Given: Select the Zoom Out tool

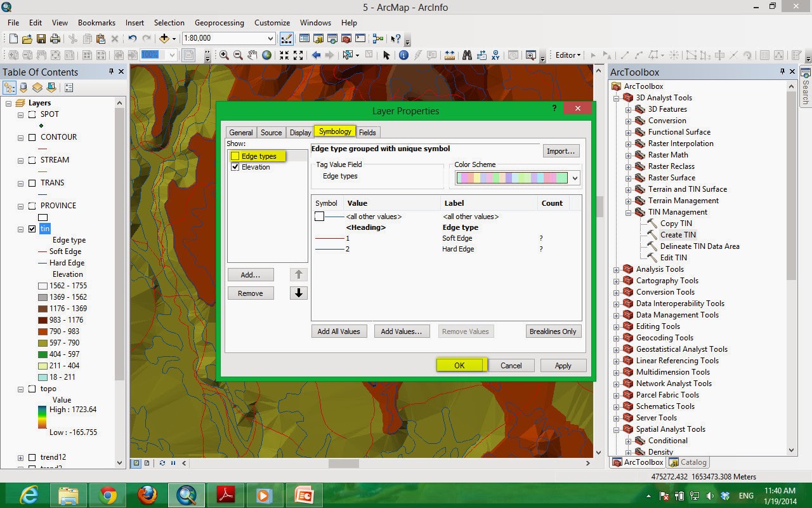Looking at the screenshot, I should click(238, 55).
